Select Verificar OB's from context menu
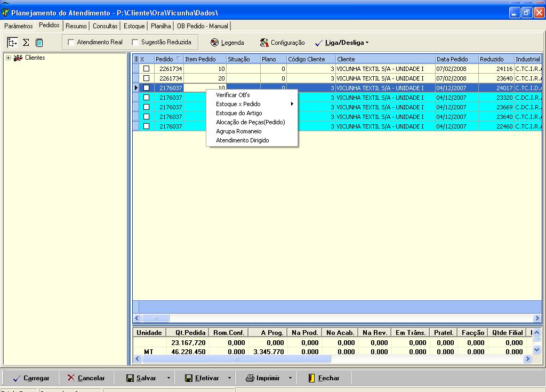The image size is (546, 392). pyautogui.click(x=232, y=95)
